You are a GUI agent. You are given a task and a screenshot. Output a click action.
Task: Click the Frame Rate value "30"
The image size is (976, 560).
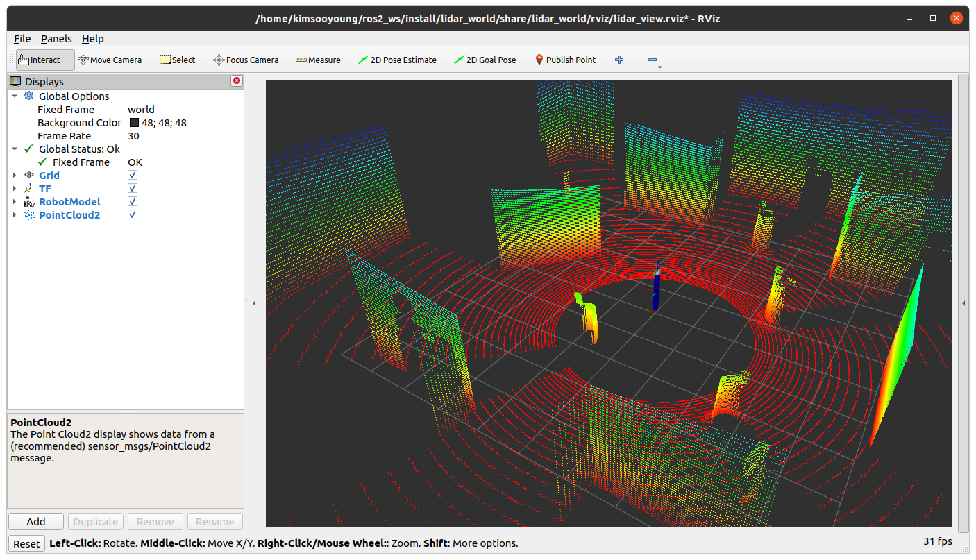click(x=133, y=136)
